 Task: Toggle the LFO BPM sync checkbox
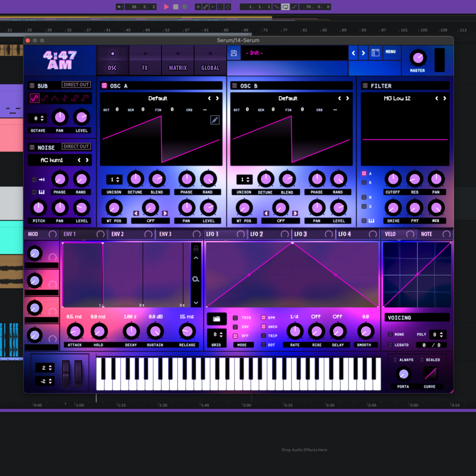263,317
